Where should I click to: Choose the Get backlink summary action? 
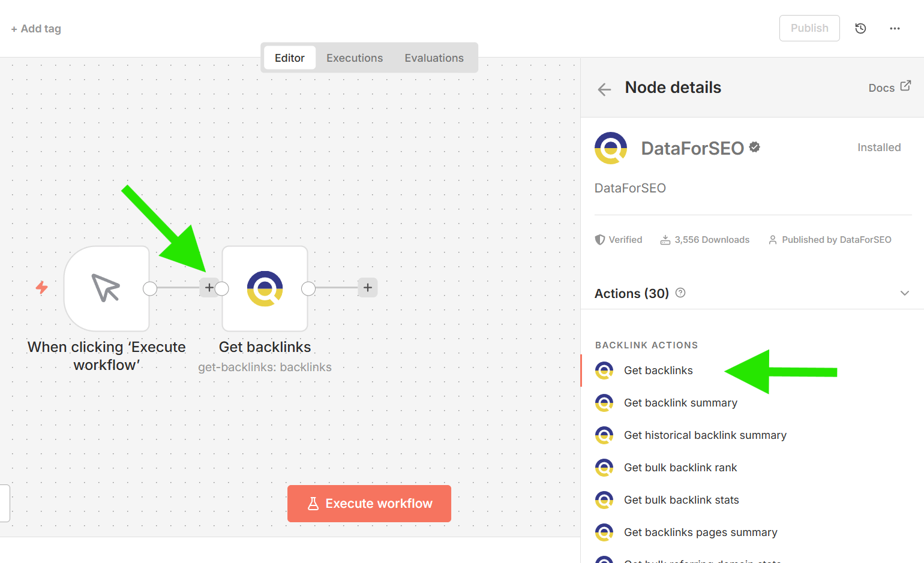click(680, 403)
